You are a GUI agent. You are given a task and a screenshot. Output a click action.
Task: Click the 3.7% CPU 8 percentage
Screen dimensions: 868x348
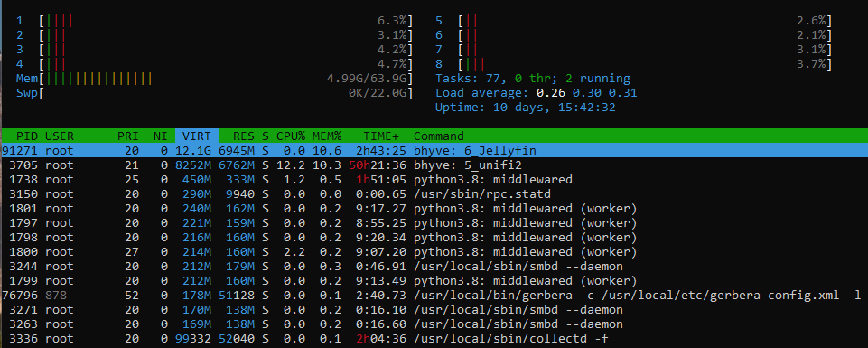812,64
